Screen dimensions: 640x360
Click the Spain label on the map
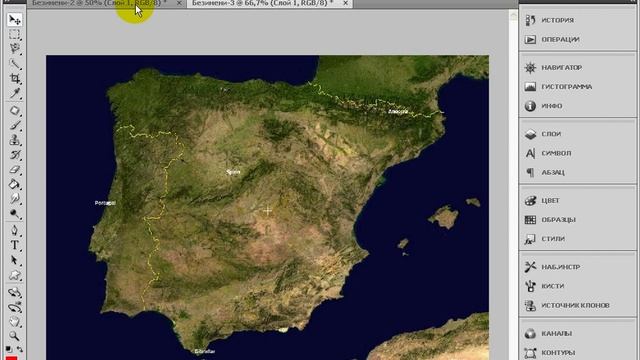[233, 172]
